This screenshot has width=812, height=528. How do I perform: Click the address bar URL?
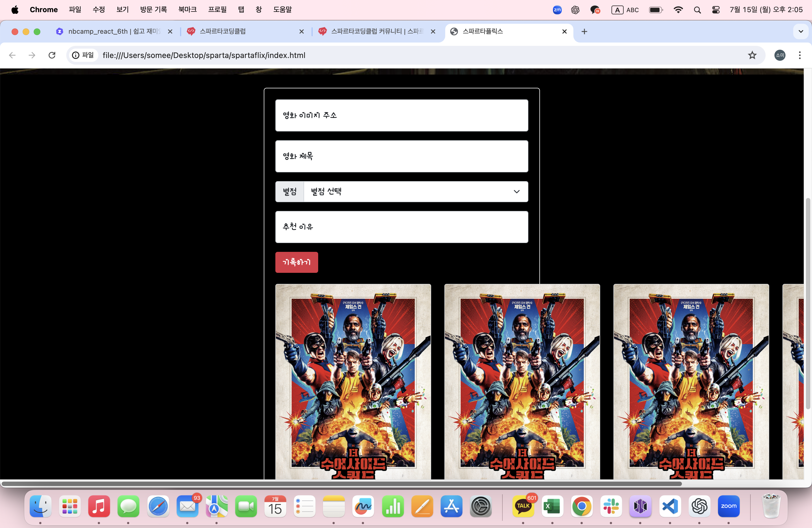pyautogui.click(x=204, y=55)
